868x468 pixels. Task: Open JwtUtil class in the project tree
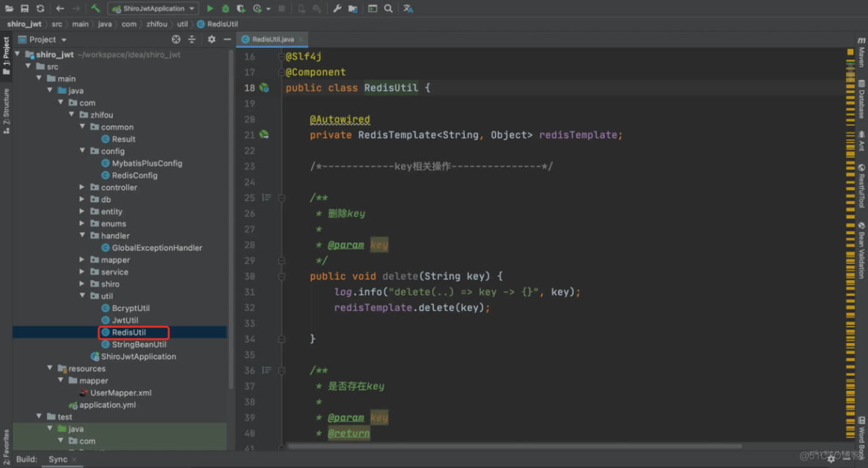(125, 321)
